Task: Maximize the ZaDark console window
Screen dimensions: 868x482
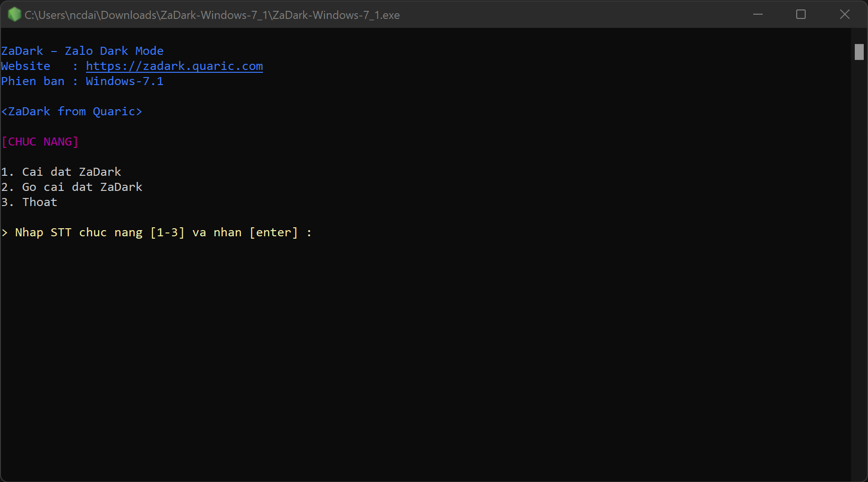Action: 801,15
